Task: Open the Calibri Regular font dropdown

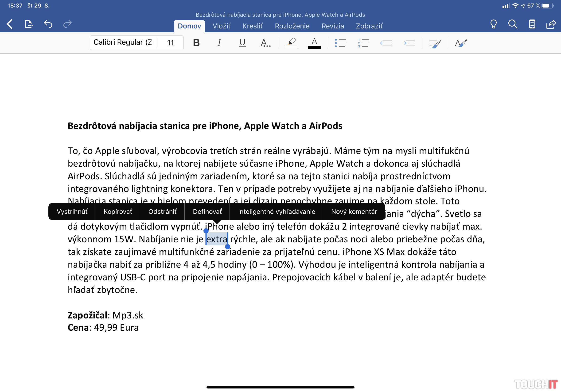Action: pyautogui.click(x=123, y=43)
